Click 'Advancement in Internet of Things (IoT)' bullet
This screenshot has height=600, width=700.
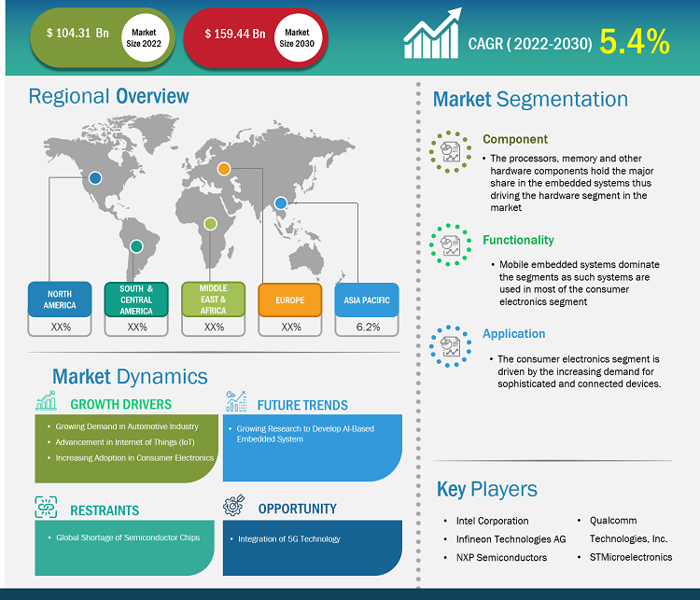pyautogui.click(x=125, y=442)
